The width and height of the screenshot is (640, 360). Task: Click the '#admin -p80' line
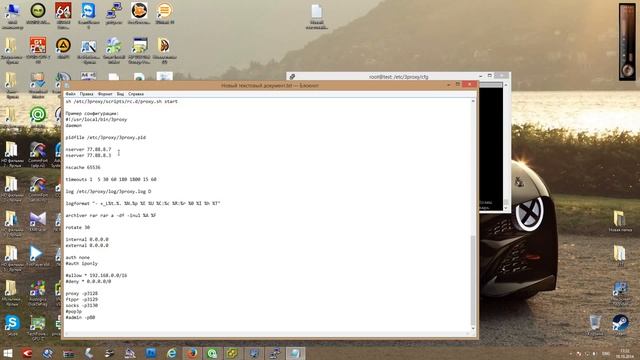(x=80, y=317)
